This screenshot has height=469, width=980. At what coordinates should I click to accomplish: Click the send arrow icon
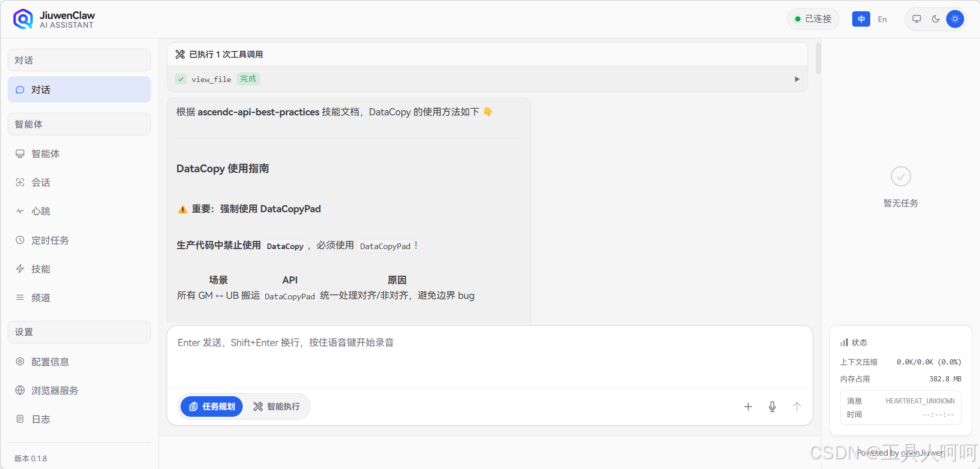coord(797,406)
